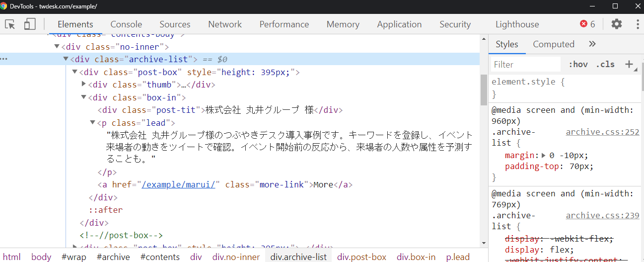Select the ::after pseudo-element row
Screen dimensions: 644x262
[x=106, y=210]
